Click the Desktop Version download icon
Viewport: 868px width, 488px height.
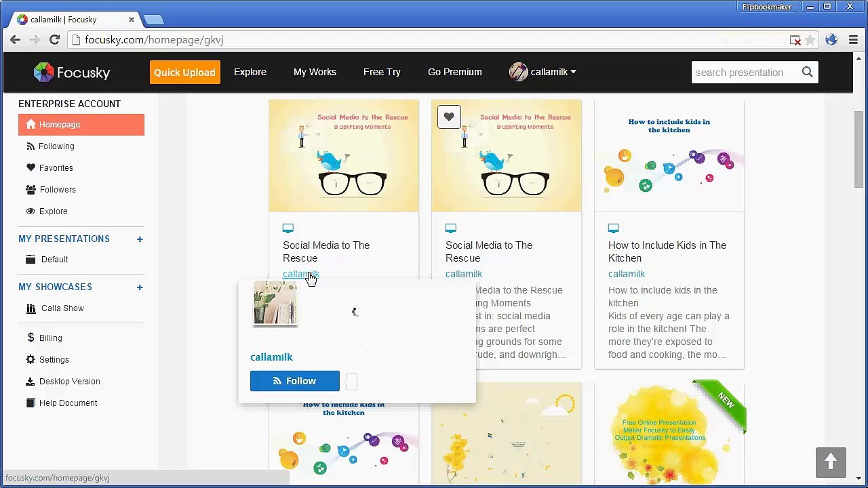31,381
